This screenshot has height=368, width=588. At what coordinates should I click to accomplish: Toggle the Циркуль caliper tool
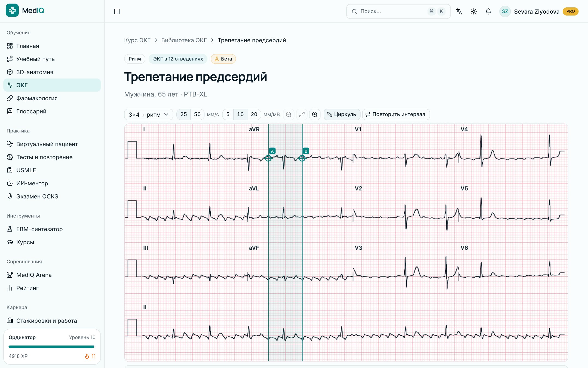tap(342, 114)
